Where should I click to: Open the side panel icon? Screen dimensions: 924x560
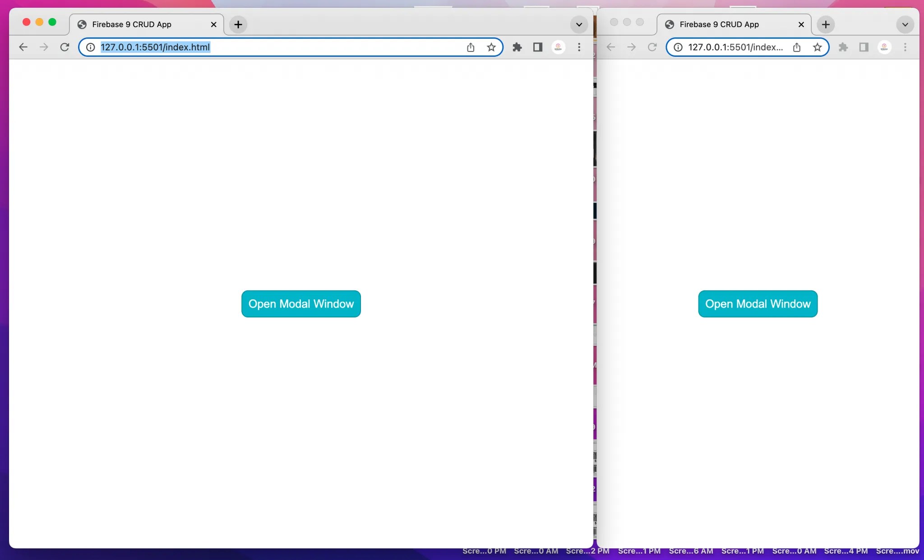click(537, 47)
